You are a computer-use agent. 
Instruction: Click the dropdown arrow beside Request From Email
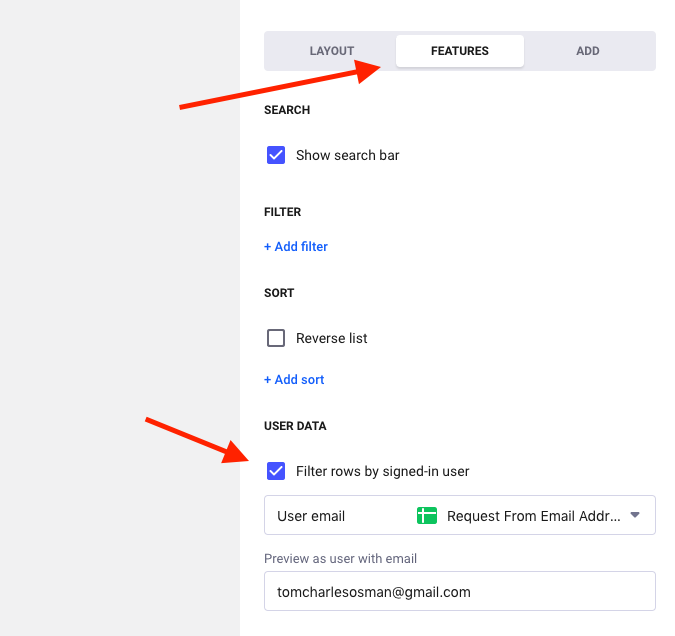click(635, 515)
